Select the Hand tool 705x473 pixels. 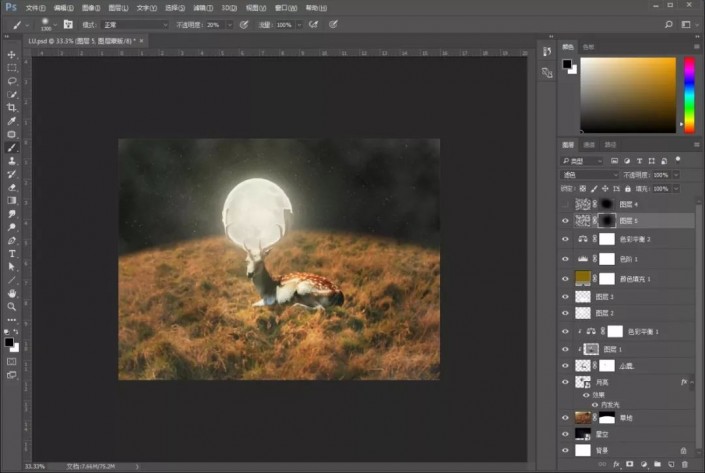point(12,293)
